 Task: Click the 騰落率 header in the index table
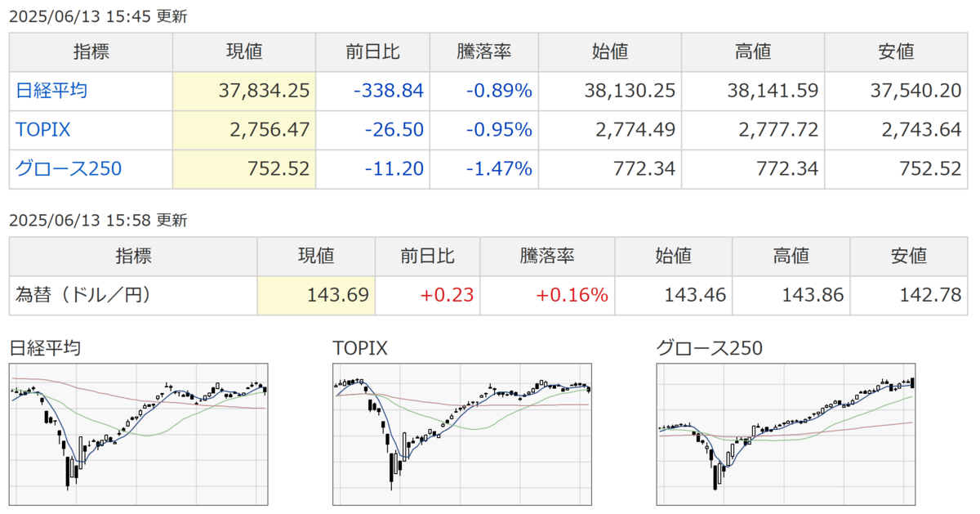tap(483, 51)
